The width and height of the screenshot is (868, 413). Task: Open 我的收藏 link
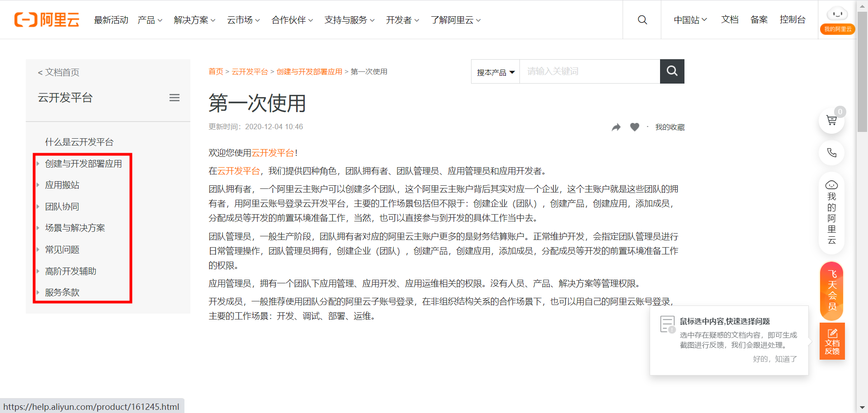click(x=670, y=127)
